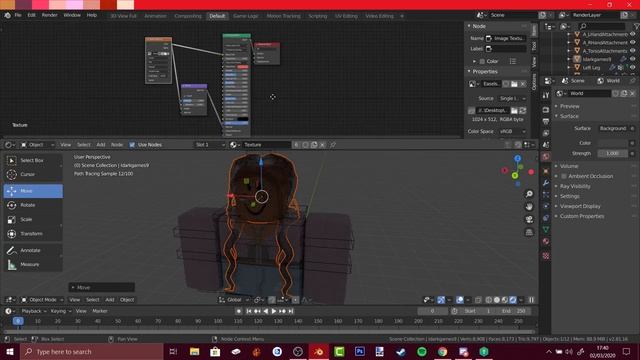This screenshot has width=640, height=360.
Task: Enable rendered viewport shading mode
Action: point(513,300)
